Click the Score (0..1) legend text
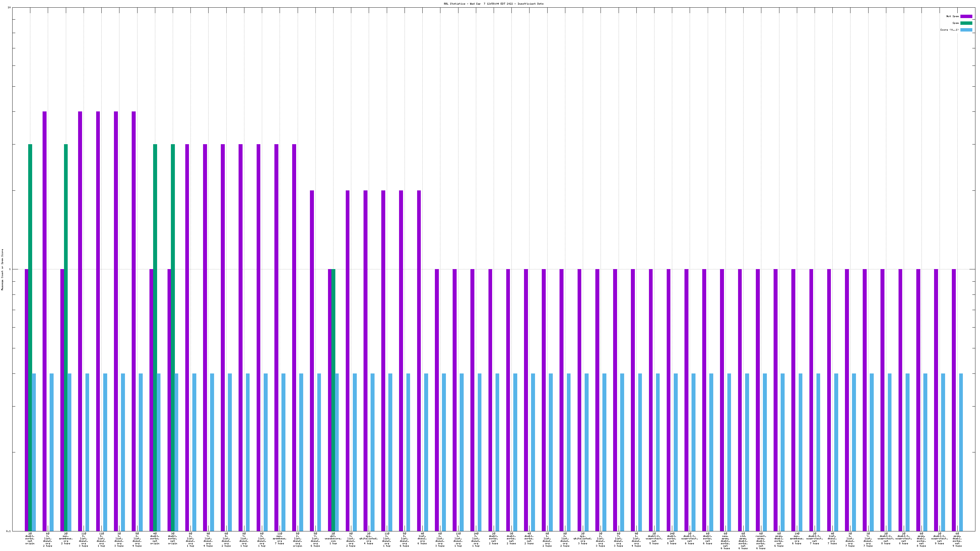 click(949, 30)
